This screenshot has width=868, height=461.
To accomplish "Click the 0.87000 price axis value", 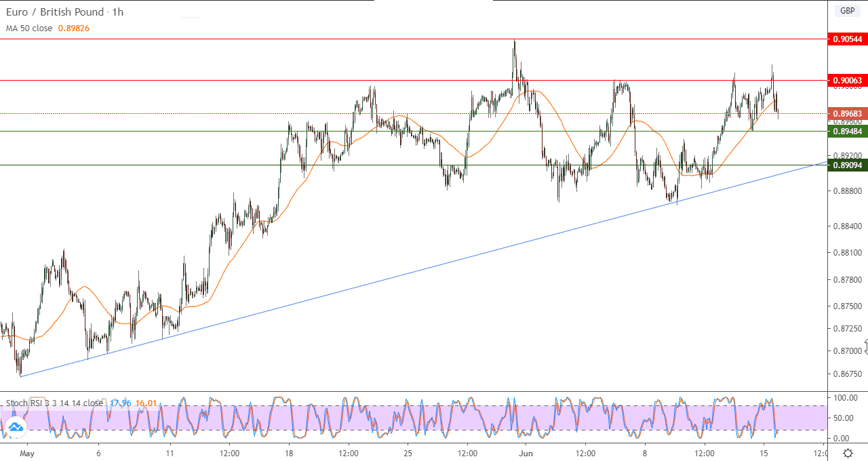I will click(x=848, y=351).
